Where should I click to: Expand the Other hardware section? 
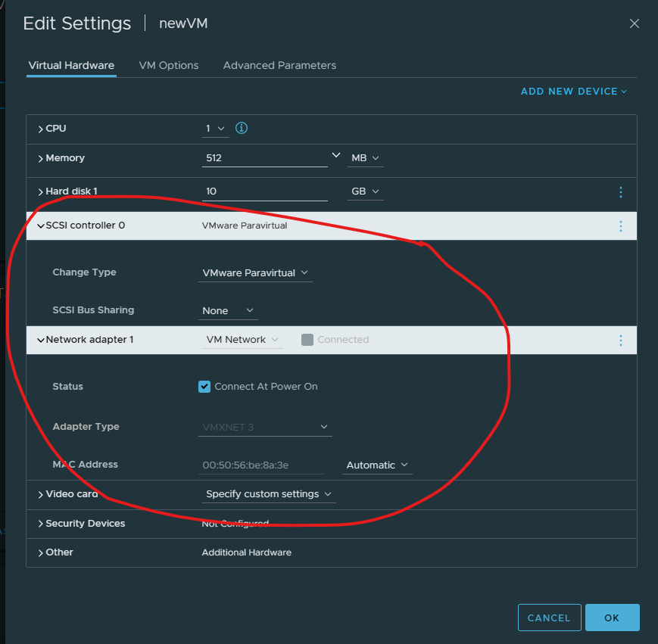(41, 553)
